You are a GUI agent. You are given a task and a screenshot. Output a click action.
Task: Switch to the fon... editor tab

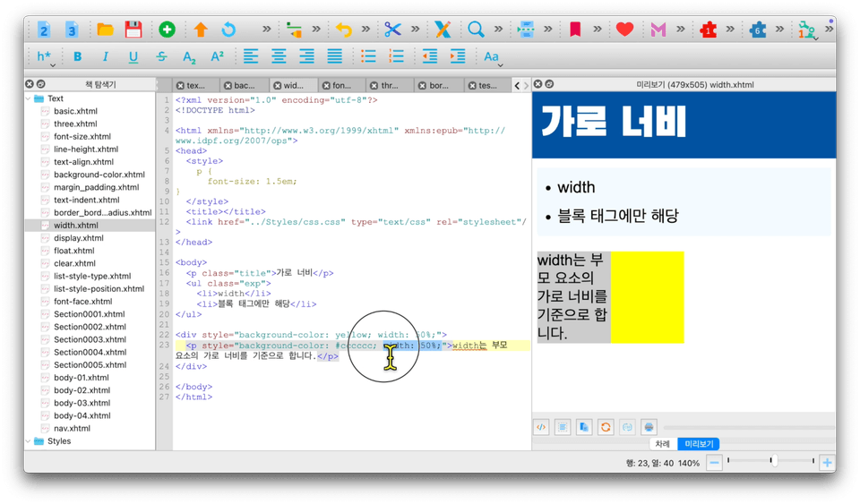pyautogui.click(x=341, y=85)
